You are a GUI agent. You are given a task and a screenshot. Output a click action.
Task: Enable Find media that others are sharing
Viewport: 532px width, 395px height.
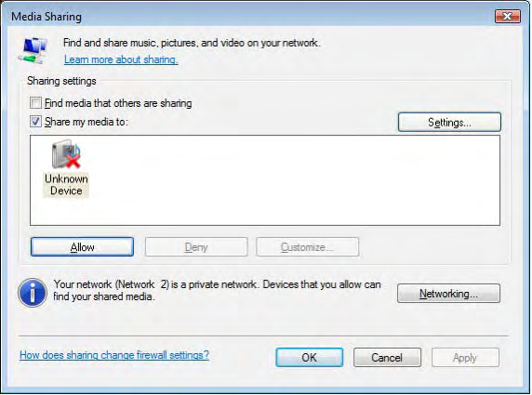click(x=35, y=103)
